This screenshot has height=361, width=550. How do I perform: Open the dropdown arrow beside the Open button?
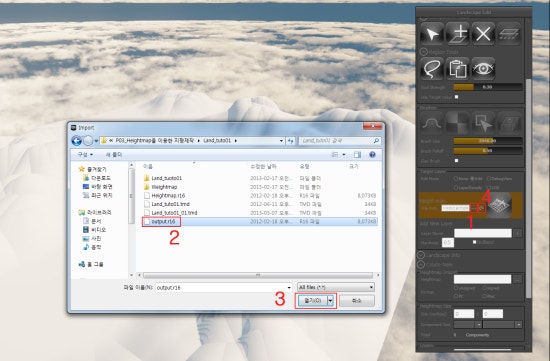(x=330, y=301)
